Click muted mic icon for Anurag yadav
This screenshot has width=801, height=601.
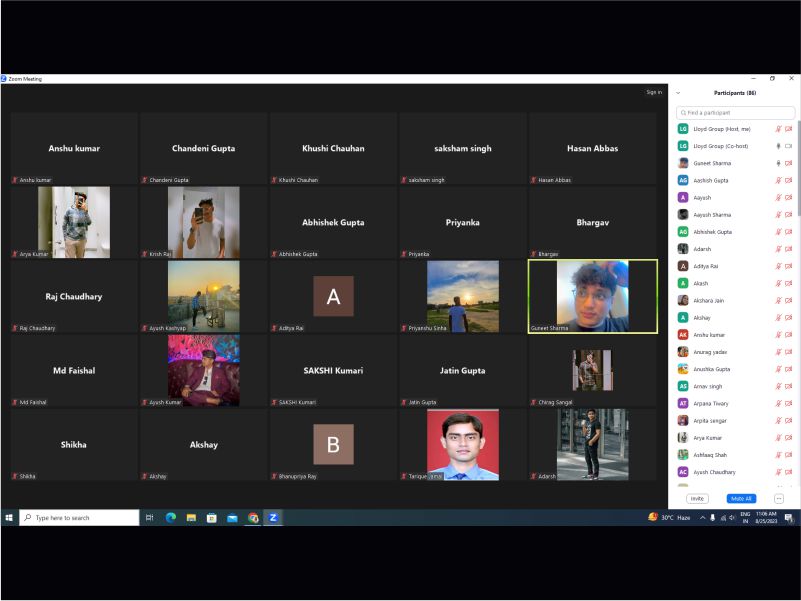[x=779, y=352]
